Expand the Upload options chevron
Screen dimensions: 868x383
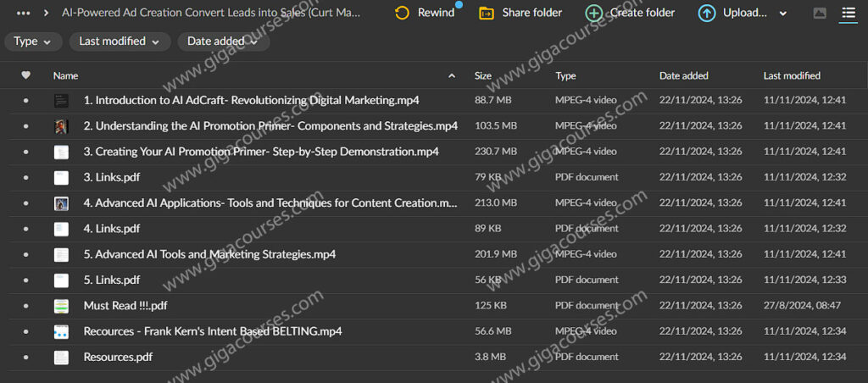tap(782, 14)
